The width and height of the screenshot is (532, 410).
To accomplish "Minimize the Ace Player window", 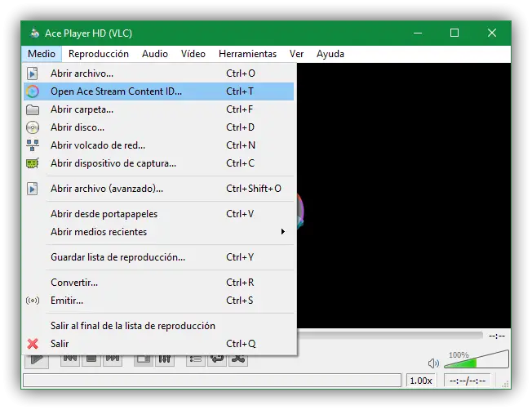I will [418, 33].
